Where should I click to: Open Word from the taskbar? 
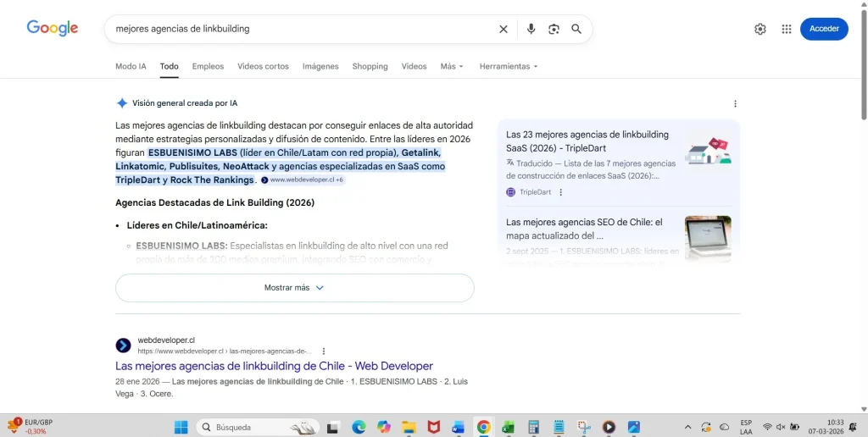(x=459, y=427)
